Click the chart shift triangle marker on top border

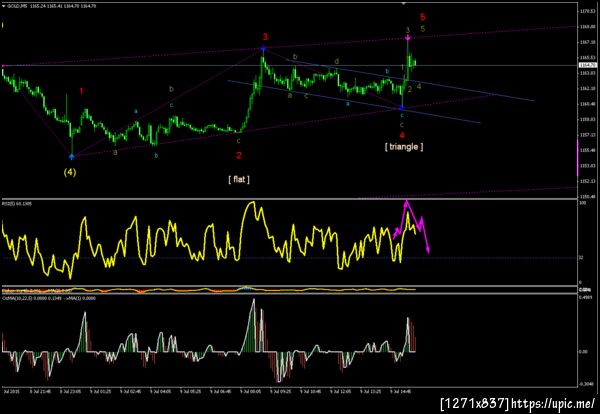tap(403, 3)
